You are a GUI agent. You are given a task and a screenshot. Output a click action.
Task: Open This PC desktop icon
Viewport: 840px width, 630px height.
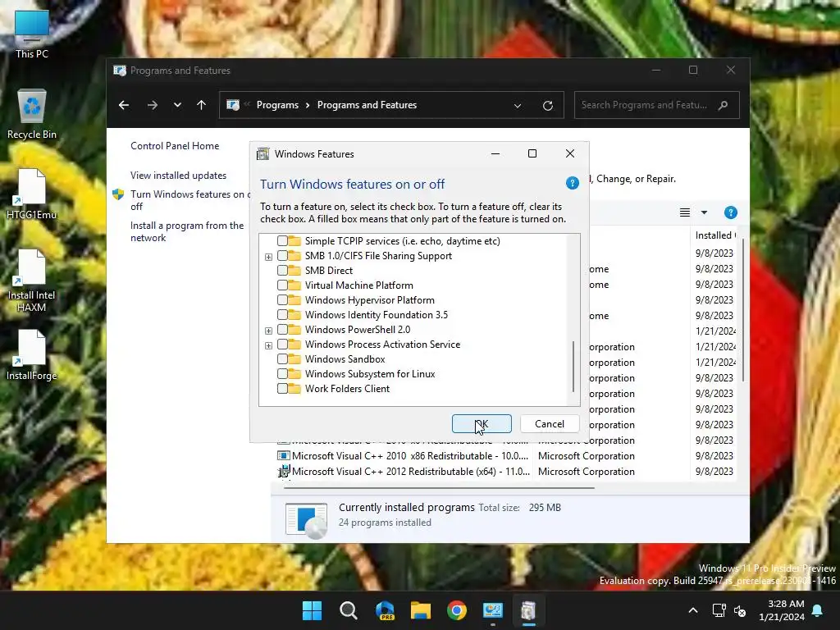32,33
